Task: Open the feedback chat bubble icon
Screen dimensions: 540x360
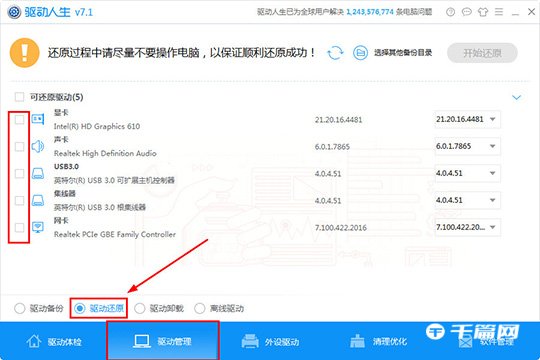Action: [466, 12]
